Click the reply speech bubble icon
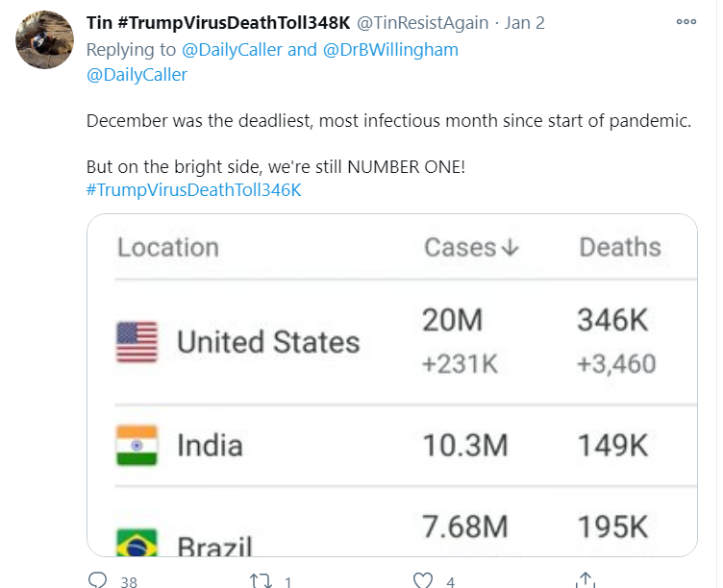Viewport: 723px width, 588px height. point(97,579)
